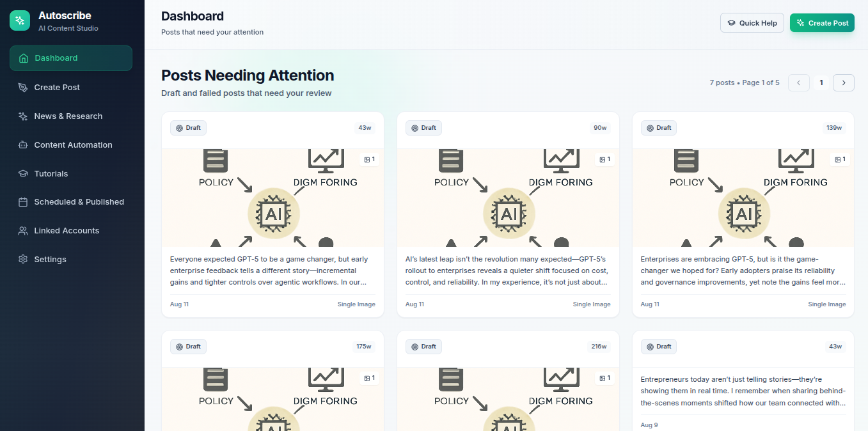
Task: Open Quick Help
Action: tap(752, 23)
